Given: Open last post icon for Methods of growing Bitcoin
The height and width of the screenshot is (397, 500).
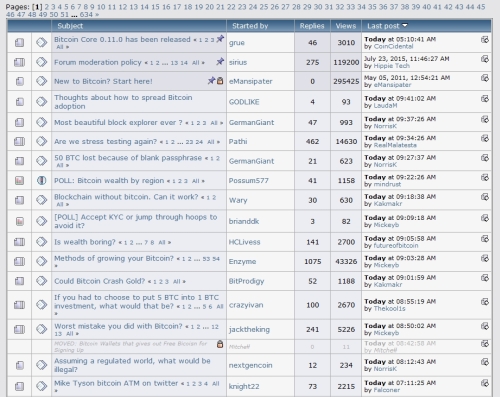Looking at the screenshot, I should click(485, 258).
